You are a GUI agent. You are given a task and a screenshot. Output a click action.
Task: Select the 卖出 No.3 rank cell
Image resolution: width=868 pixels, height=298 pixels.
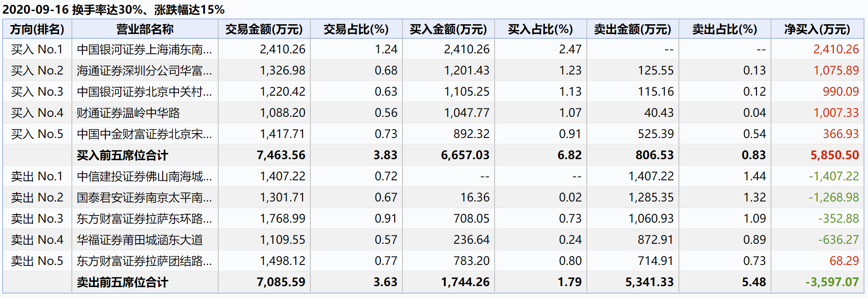(x=37, y=219)
